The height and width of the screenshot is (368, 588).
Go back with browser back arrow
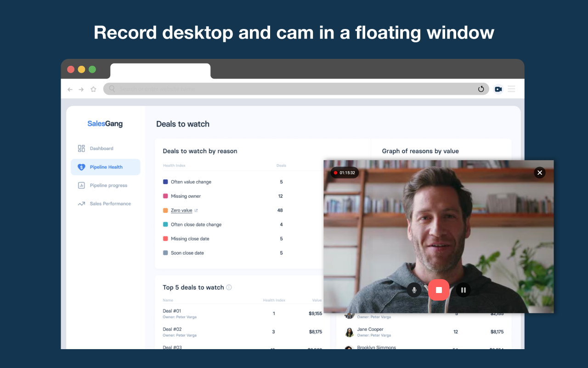coord(70,89)
